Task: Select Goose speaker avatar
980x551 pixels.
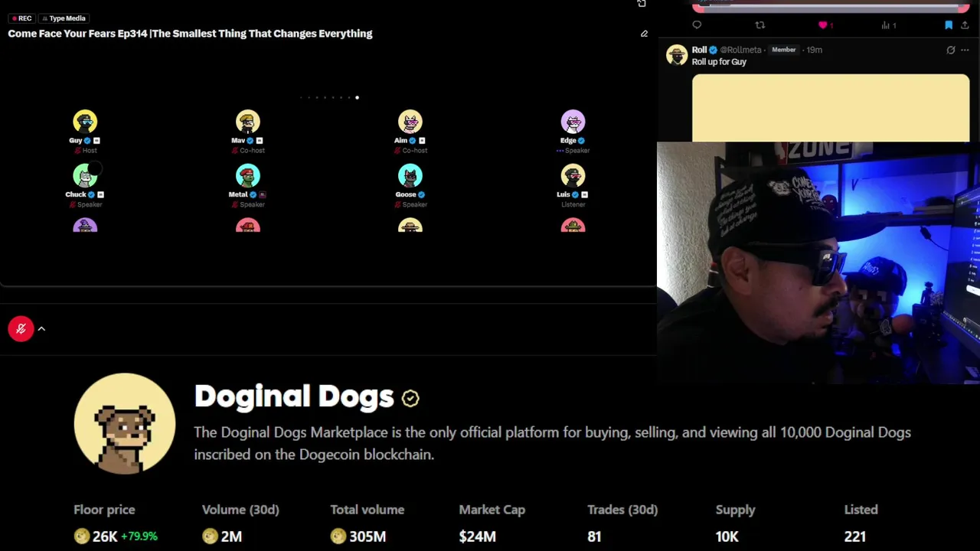Action: coord(410,176)
